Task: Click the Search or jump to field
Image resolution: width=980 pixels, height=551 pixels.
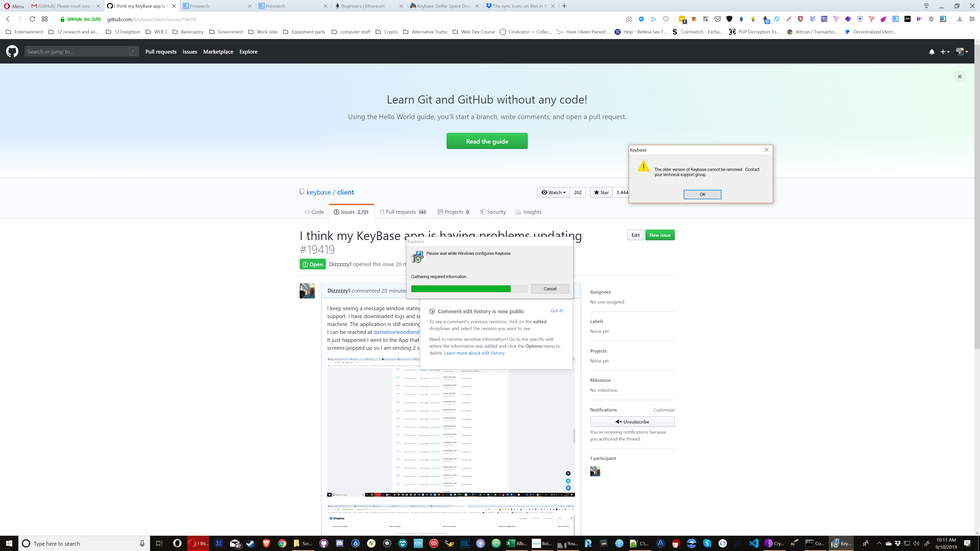Action: (82, 51)
